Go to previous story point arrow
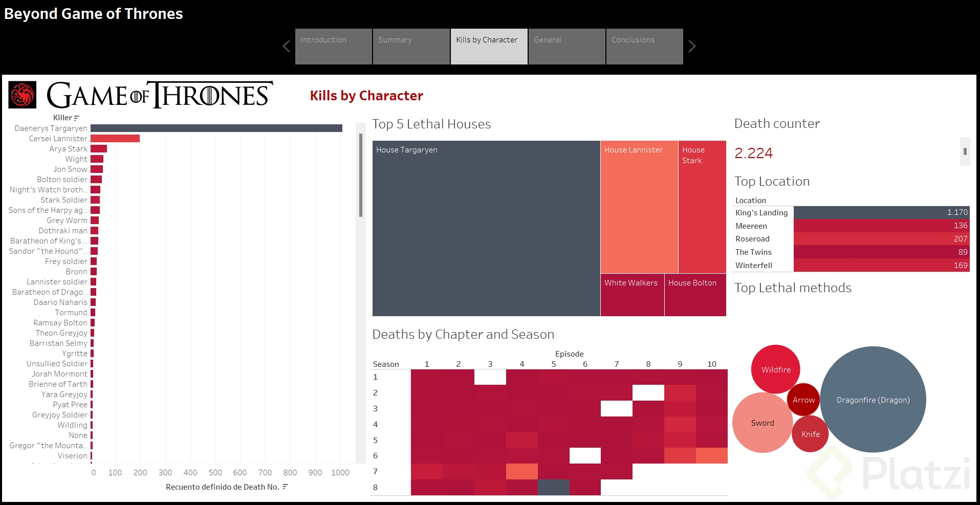Screen dimensions: 980x505 (x=286, y=47)
